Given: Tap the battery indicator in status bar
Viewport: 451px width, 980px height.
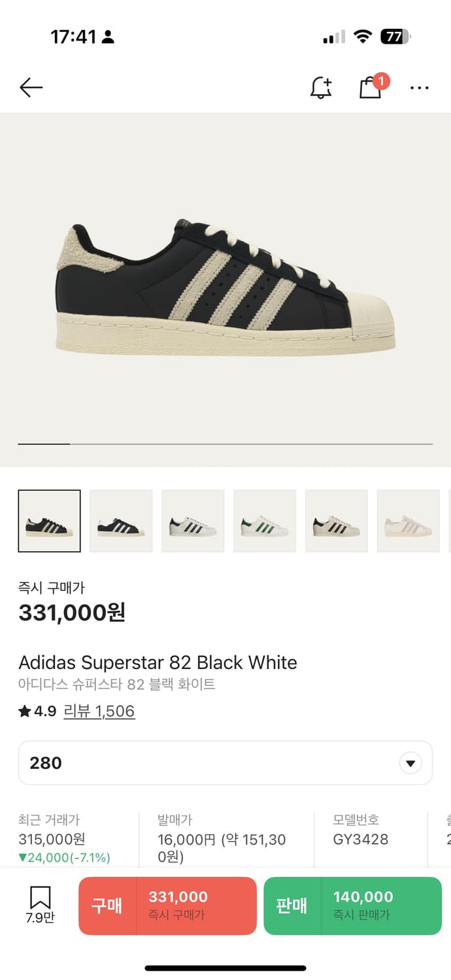Looking at the screenshot, I should (x=395, y=37).
